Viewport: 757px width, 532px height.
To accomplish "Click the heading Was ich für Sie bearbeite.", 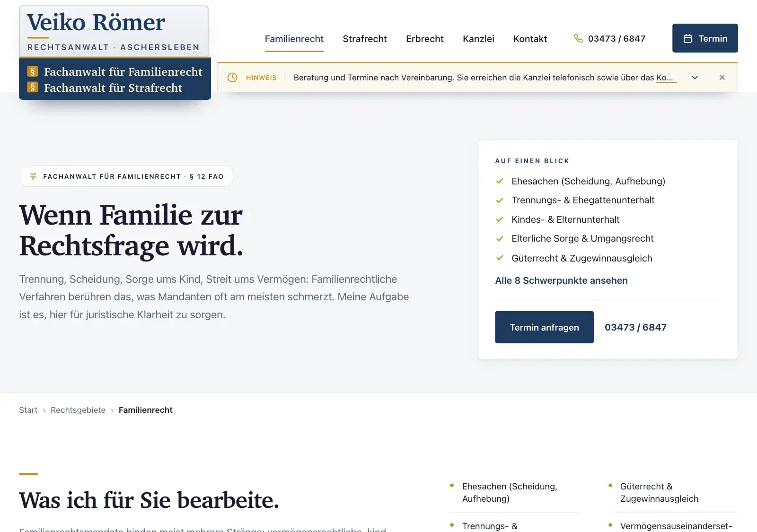I will pos(149,500).
